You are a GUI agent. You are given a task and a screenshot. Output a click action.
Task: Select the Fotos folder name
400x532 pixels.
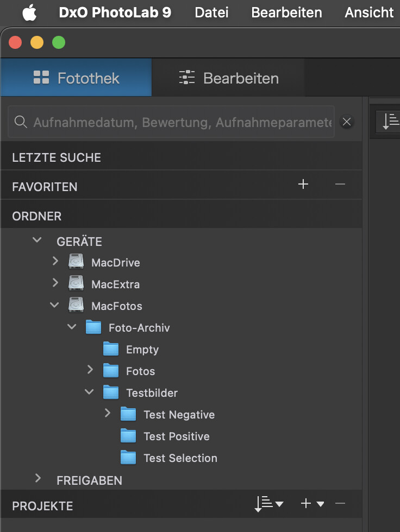tap(141, 371)
